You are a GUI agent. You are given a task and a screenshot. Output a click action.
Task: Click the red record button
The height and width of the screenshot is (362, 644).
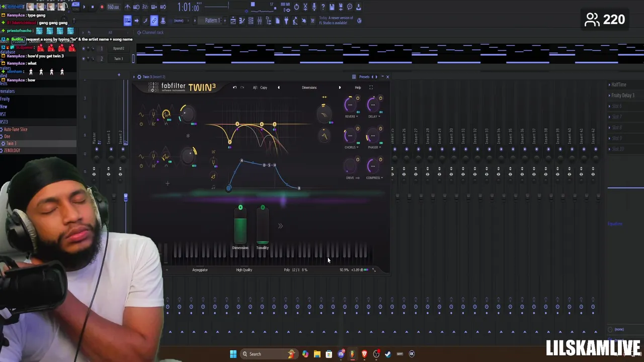(102, 7)
